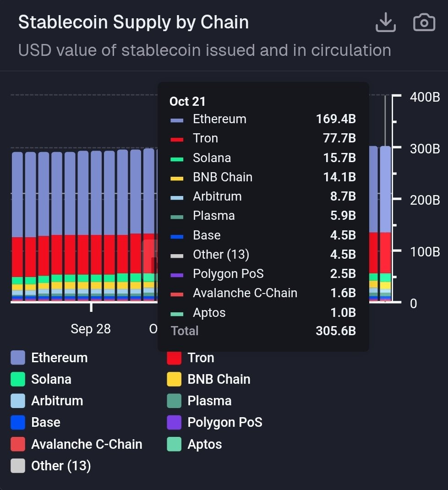
Task: Hide the Solana series via legend
Action: 41,379
